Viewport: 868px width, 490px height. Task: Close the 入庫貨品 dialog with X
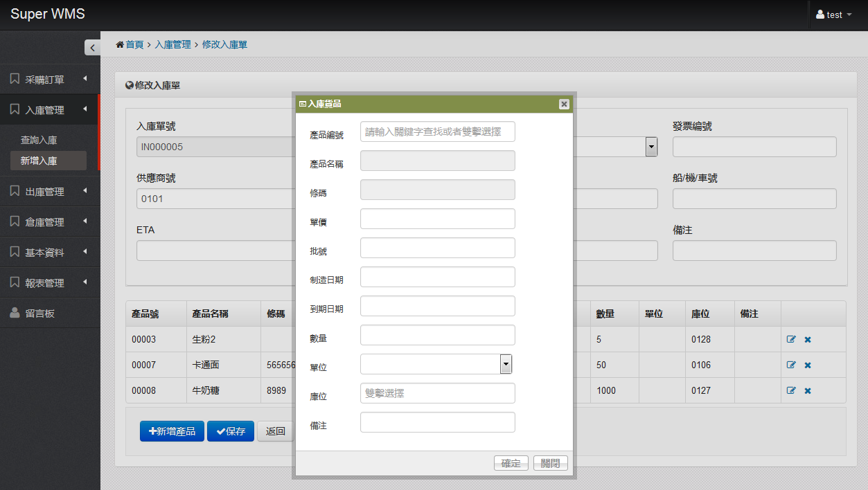564,104
